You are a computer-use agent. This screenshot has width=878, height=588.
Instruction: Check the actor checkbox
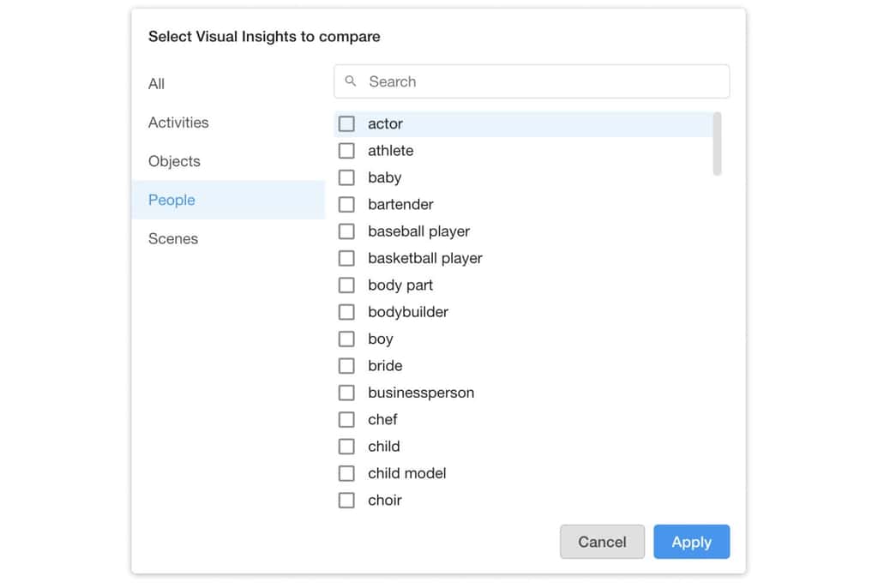point(346,123)
